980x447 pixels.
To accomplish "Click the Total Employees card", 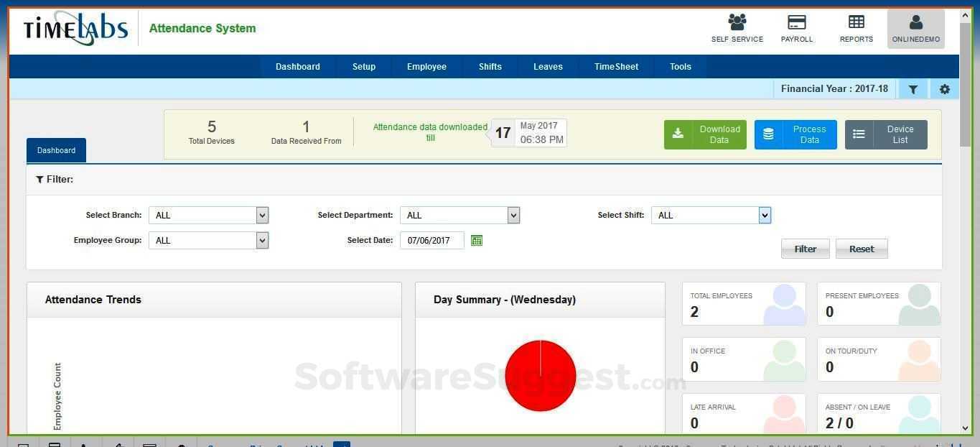I will (744, 304).
